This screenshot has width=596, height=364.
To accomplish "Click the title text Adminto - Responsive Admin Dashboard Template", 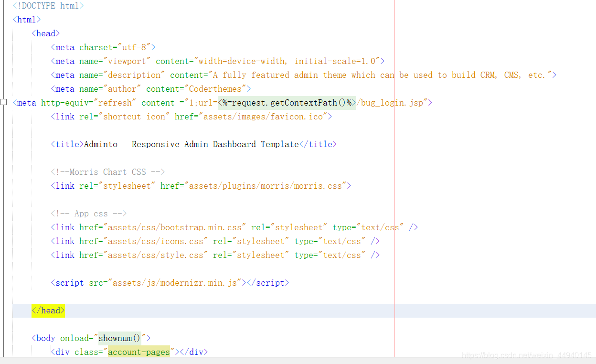I will (x=192, y=144).
